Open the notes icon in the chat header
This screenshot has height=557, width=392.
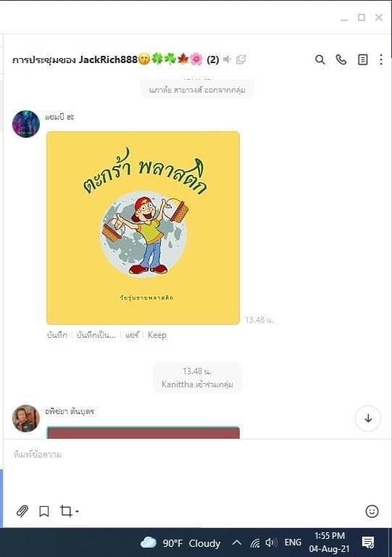pyautogui.click(x=362, y=59)
